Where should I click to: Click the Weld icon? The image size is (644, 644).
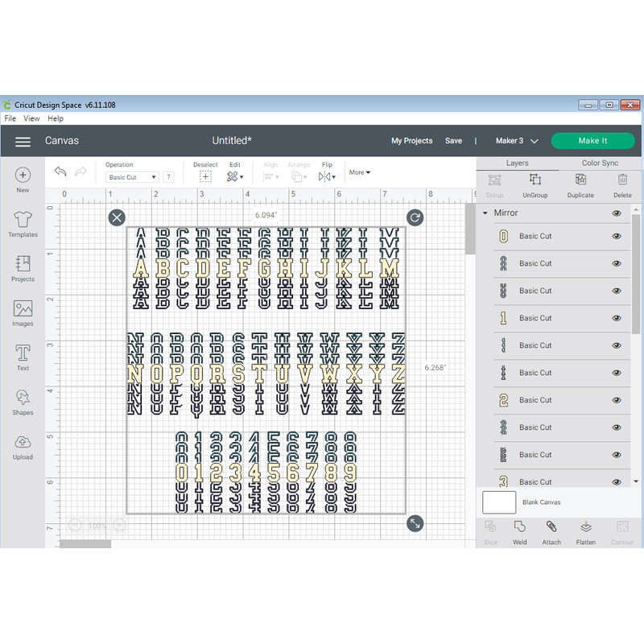(519, 526)
